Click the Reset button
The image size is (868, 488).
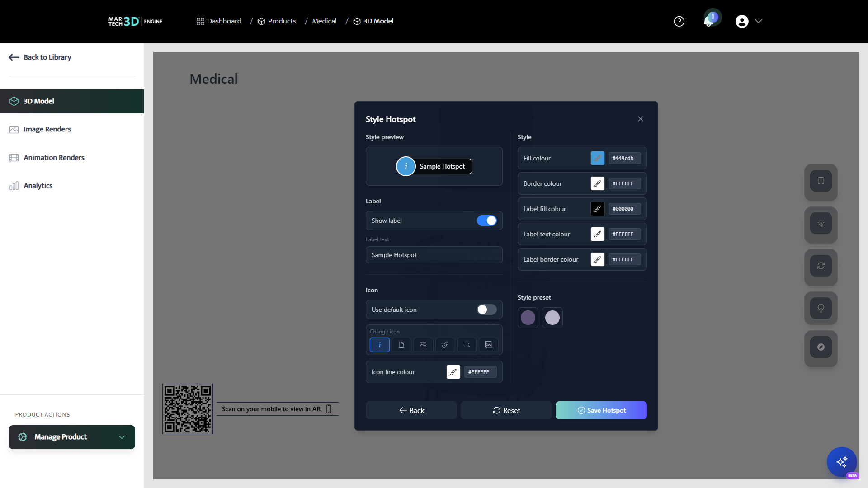(x=506, y=410)
